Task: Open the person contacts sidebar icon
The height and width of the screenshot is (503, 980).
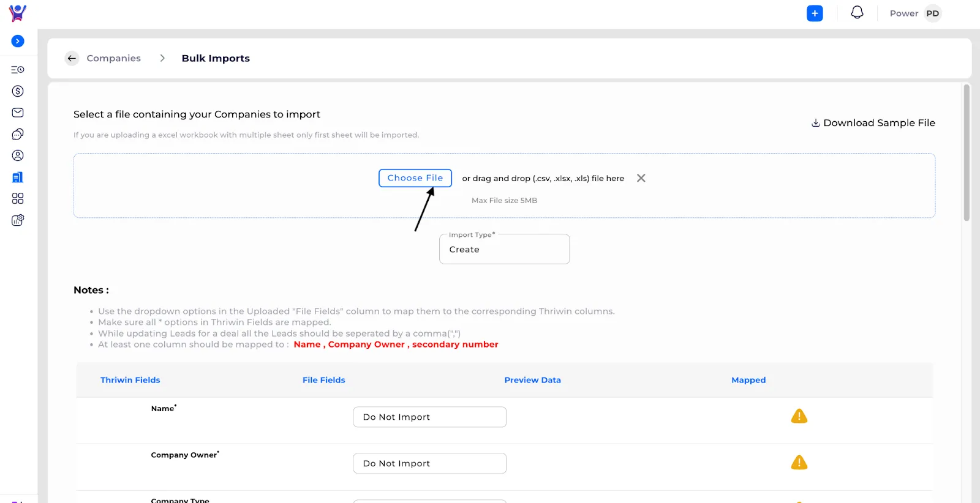Action: [18, 155]
